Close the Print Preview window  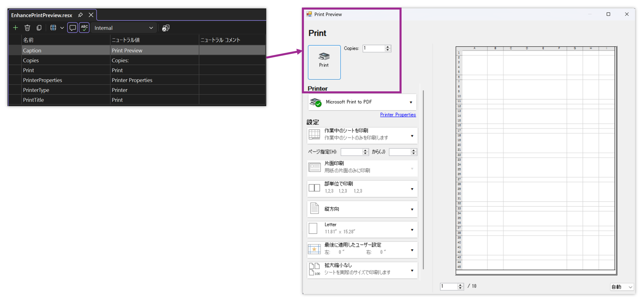pos(627,14)
